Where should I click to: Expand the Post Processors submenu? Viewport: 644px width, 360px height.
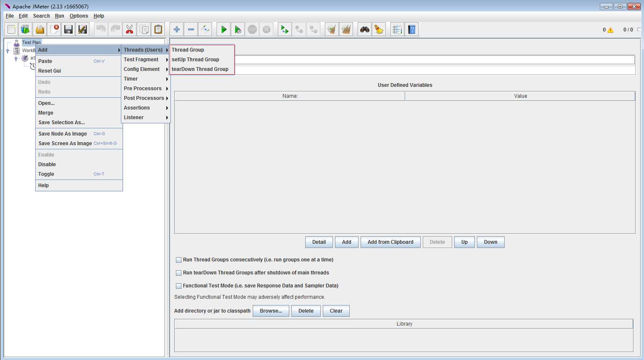(x=146, y=98)
